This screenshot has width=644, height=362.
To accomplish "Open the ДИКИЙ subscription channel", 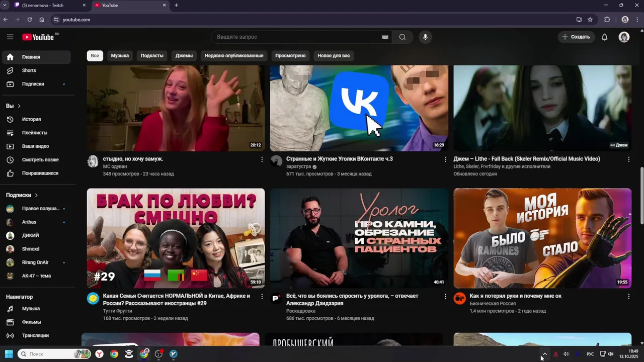I will coord(35,235).
